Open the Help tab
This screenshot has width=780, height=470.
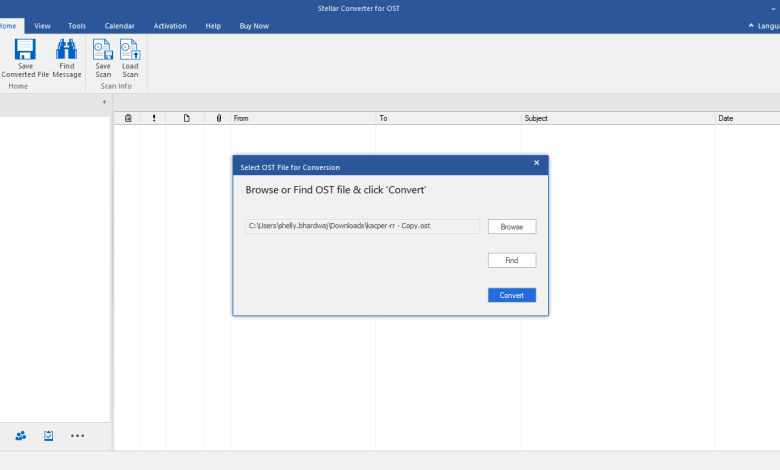pyautogui.click(x=213, y=26)
